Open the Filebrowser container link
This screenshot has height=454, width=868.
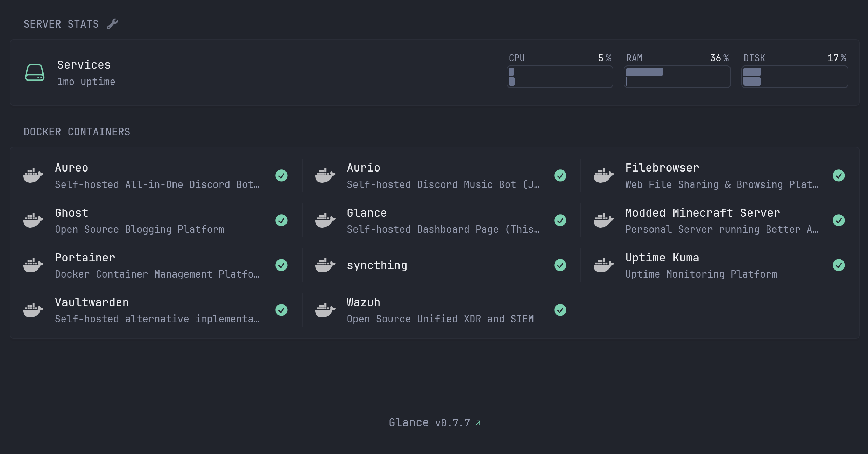[x=662, y=168]
